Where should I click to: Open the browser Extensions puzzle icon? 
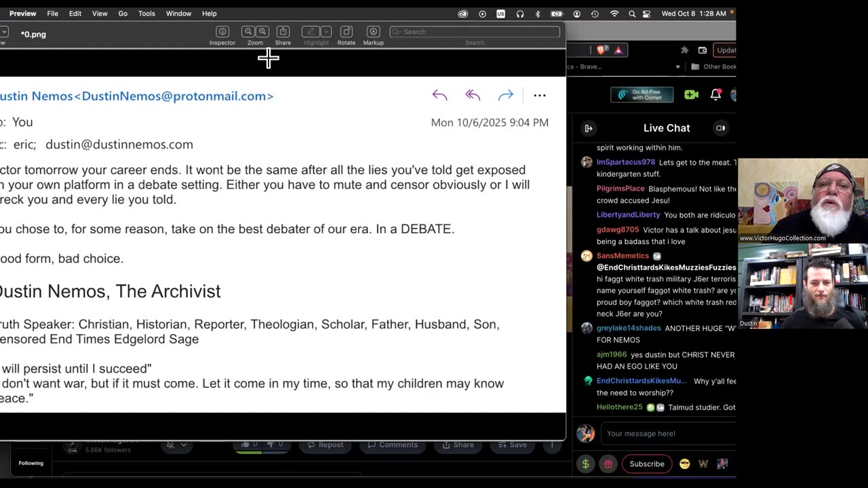click(684, 50)
